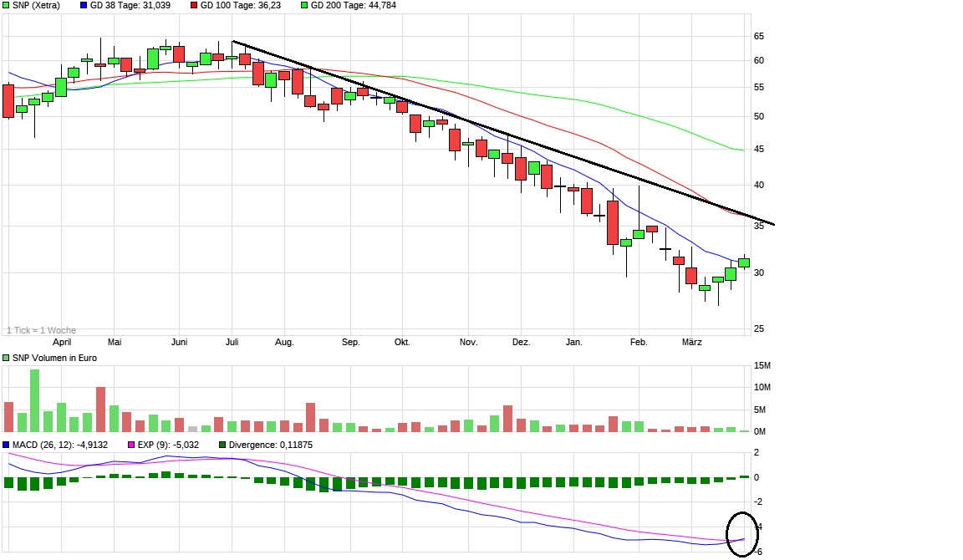963x560 pixels.
Task: Click the 15M volume axis label
Action: point(761,365)
